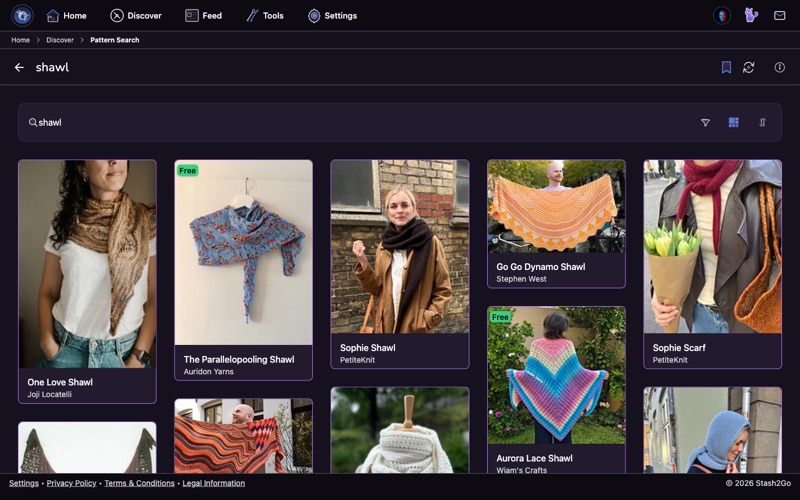Click the Feed panel icon

[x=192, y=16]
